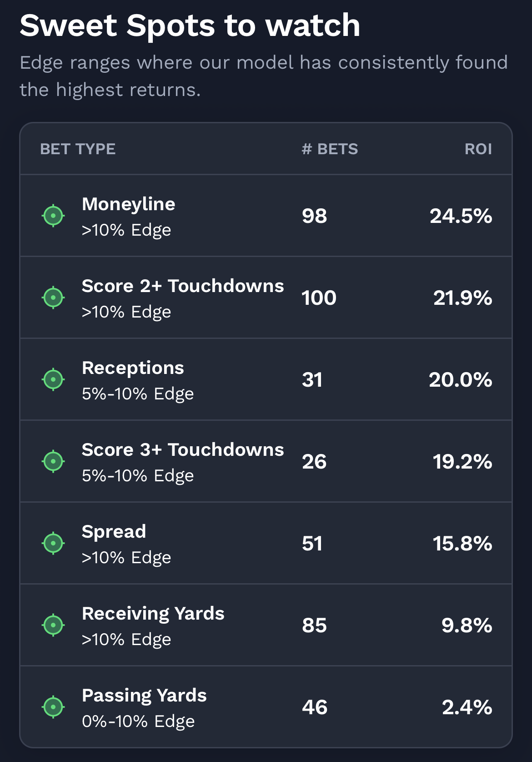Click the 100 bets count value
The image size is (532, 762).
[319, 298]
